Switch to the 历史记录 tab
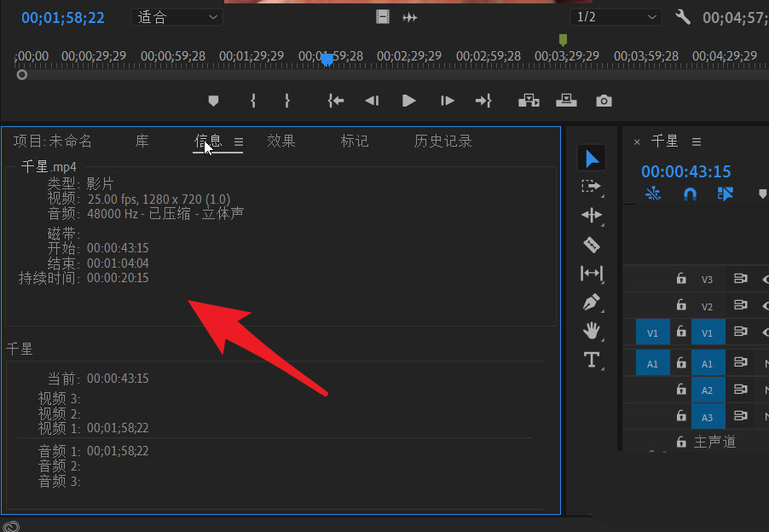Viewport: 769px width, 532px height. (442, 142)
